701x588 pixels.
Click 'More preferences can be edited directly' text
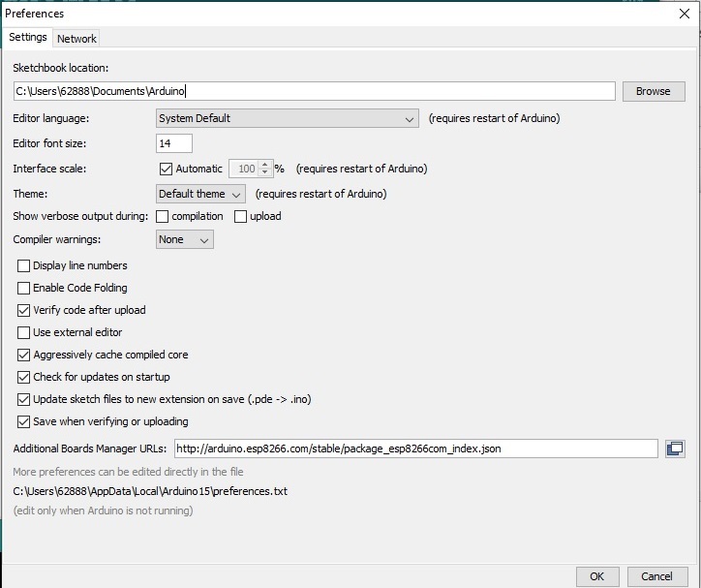pyautogui.click(x=128, y=472)
